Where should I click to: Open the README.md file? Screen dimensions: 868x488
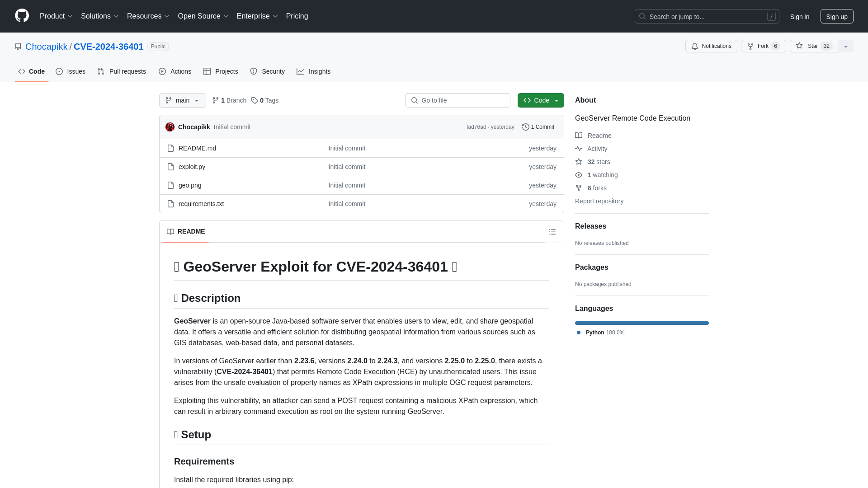tap(197, 148)
